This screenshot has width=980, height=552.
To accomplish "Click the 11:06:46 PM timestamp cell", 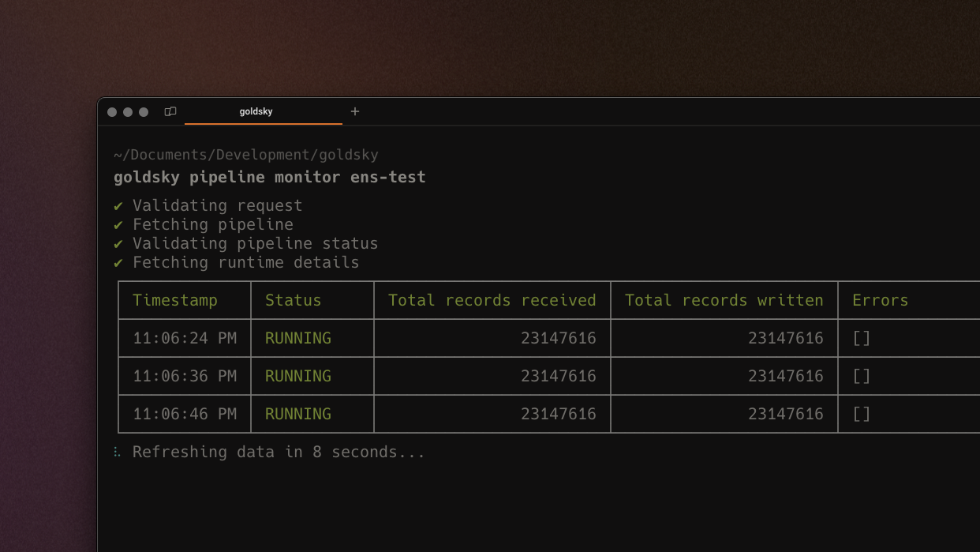I will [x=185, y=414].
